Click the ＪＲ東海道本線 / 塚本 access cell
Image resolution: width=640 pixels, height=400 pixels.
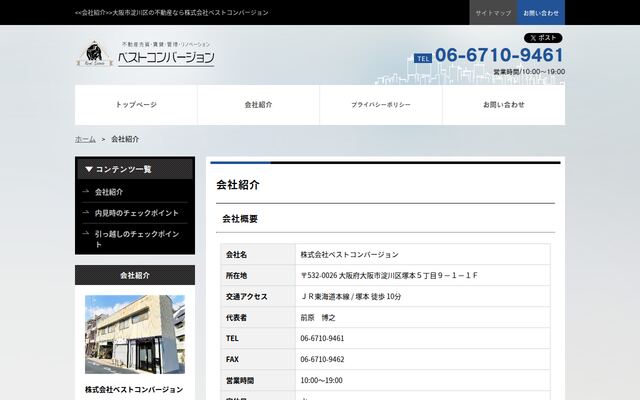(x=422, y=296)
